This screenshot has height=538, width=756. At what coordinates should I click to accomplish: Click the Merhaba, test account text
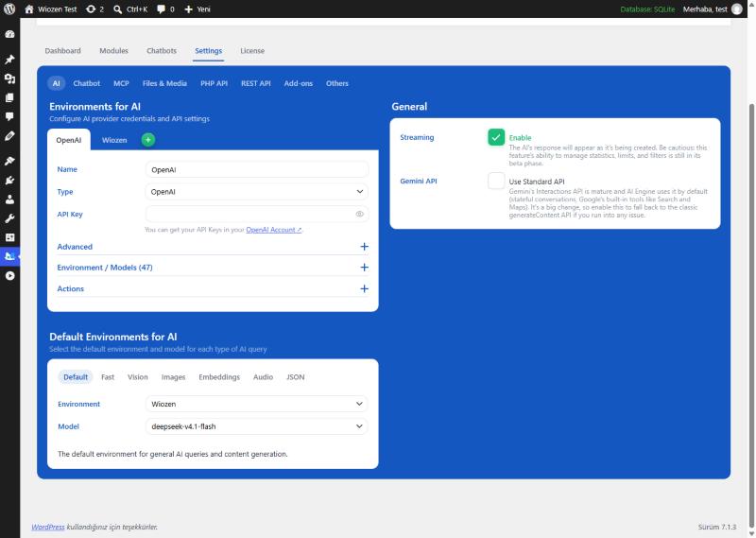[705, 9]
